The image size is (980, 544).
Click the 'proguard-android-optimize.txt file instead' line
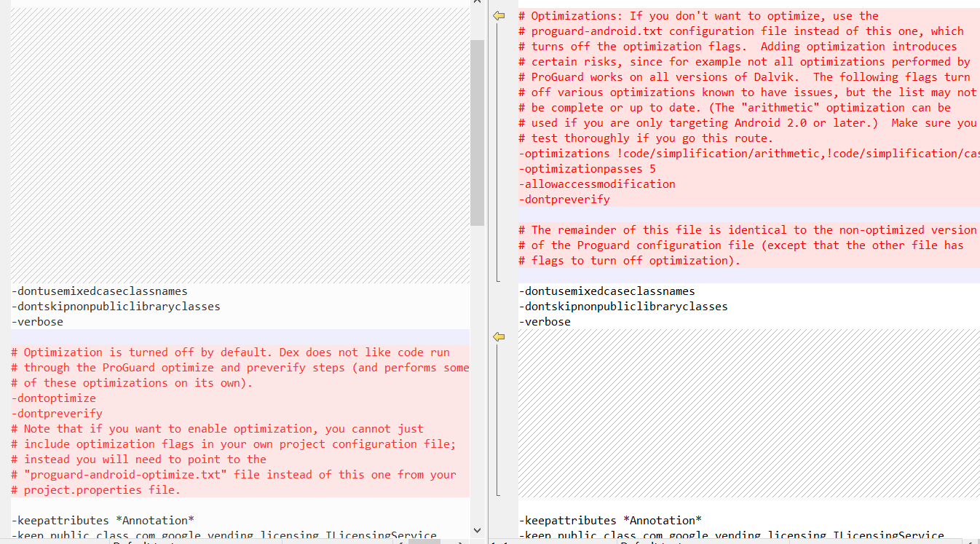pos(234,474)
